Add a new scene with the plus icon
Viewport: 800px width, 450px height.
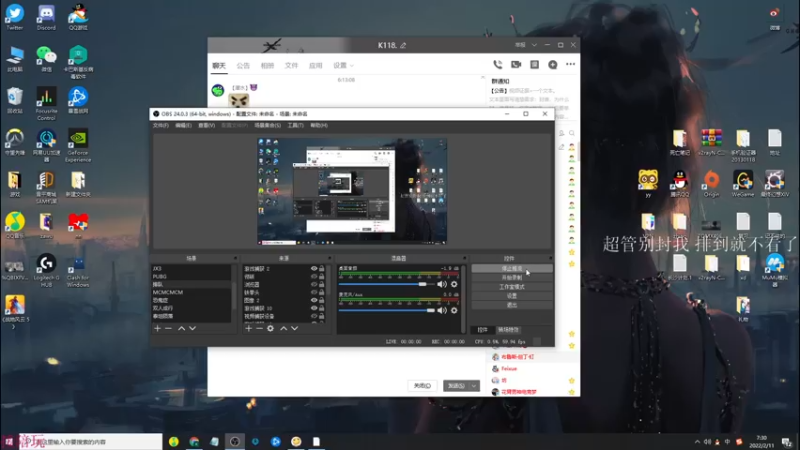coord(158,329)
